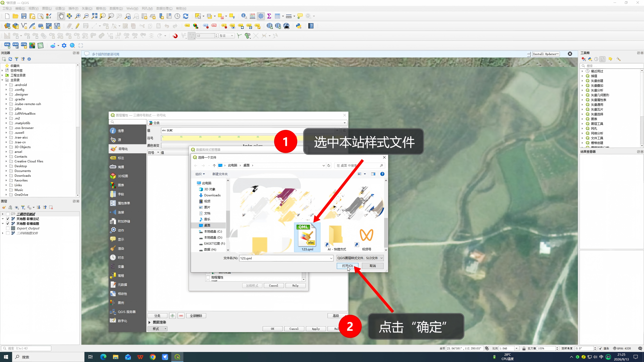This screenshot has height=362, width=644.
Task: Click the Refresh map canvas icon
Action: tap(186, 16)
